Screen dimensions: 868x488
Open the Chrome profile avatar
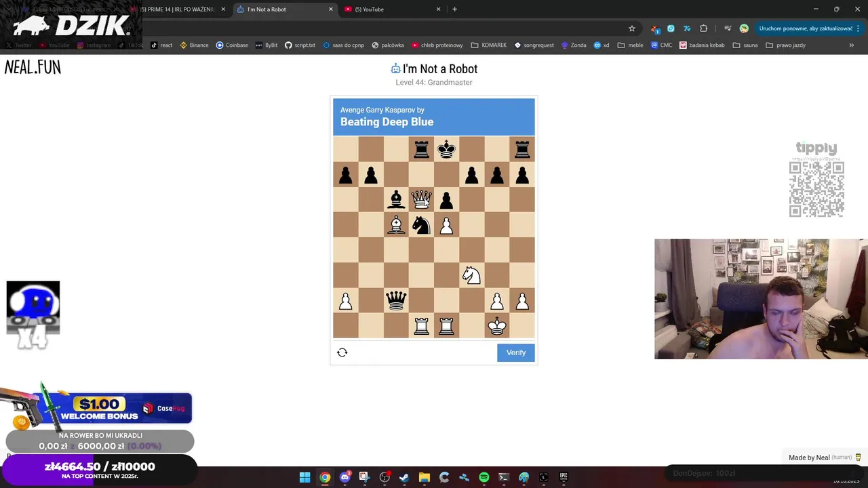[x=744, y=28]
